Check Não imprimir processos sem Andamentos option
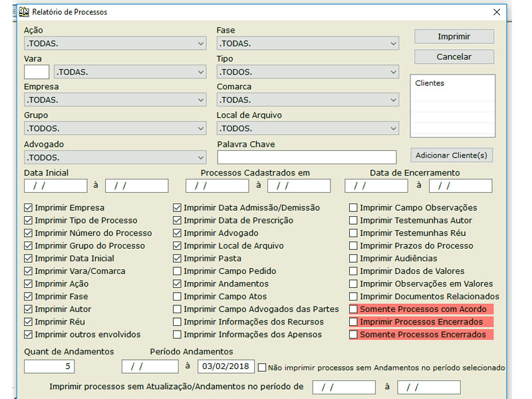532x399 pixels. coord(262,368)
